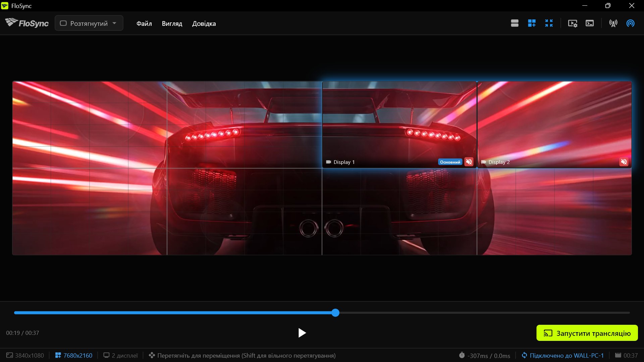The width and height of the screenshot is (644, 362).
Task: Click the collapse arrows fit icon
Action: point(549,23)
